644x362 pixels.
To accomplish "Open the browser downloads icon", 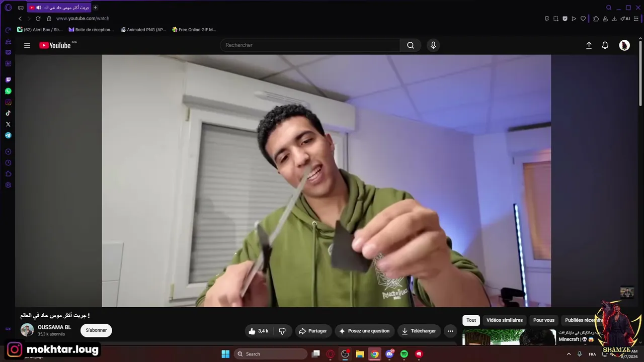I will (x=614, y=19).
